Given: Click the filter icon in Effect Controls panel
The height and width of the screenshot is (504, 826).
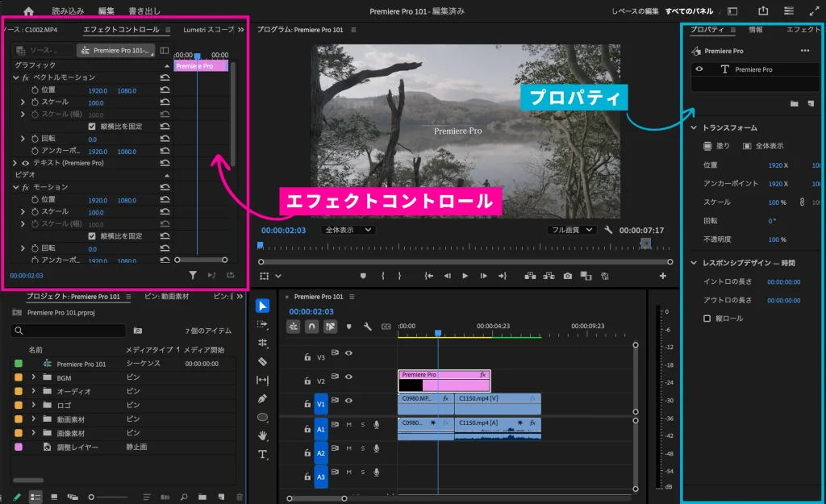Looking at the screenshot, I should pyautogui.click(x=192, y=275).
